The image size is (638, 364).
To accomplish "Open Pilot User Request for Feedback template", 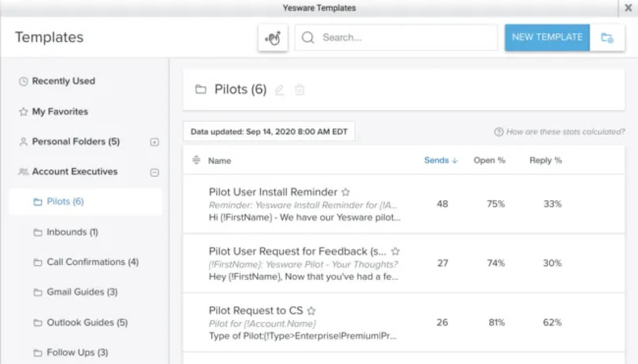I will pyautogui.click(x=297, y=251).
